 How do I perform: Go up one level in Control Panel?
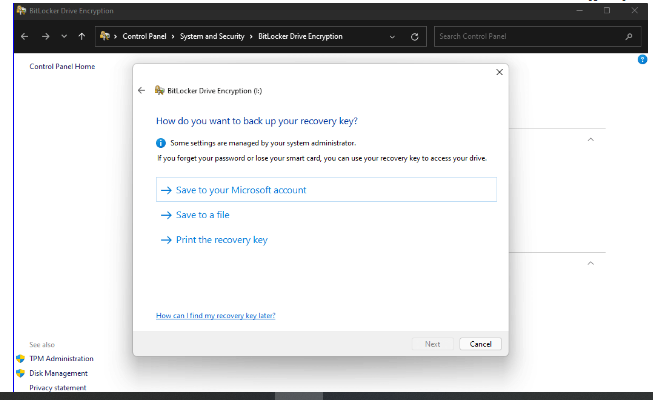[82, 37]
